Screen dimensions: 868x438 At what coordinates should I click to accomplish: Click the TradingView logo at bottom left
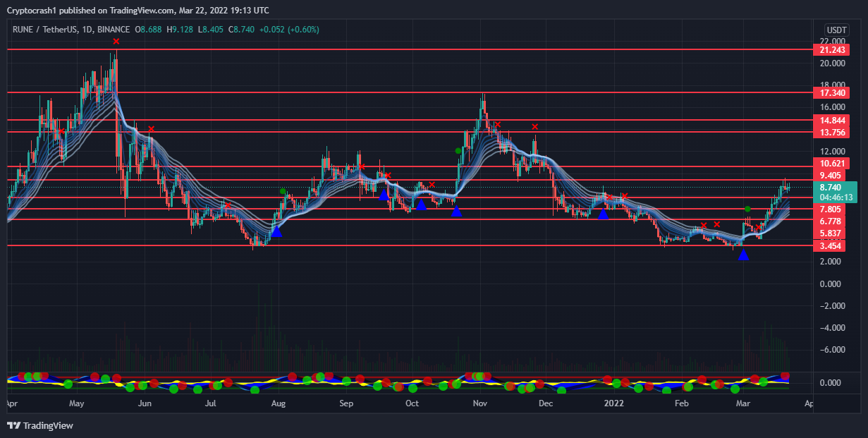coord(40,425)
